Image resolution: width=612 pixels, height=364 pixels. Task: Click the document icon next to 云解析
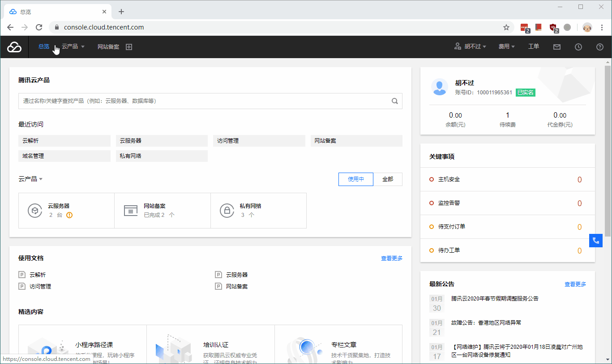pos(22,275)
